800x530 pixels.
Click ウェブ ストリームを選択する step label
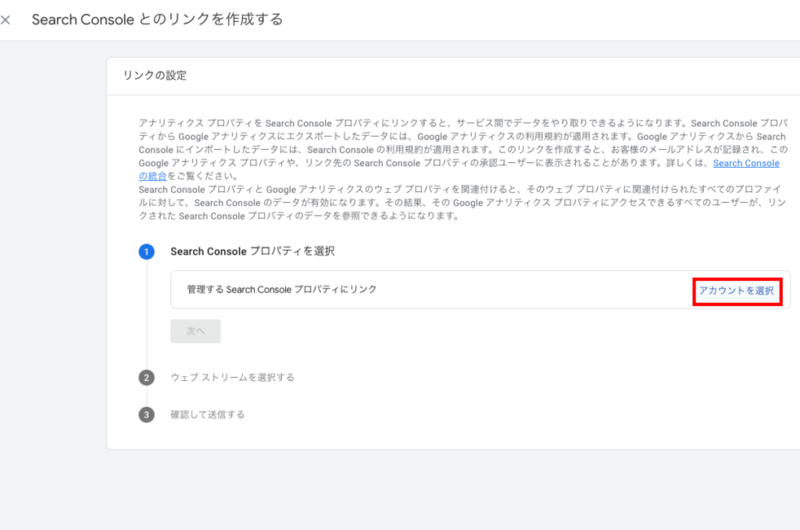tap(233, 377)
